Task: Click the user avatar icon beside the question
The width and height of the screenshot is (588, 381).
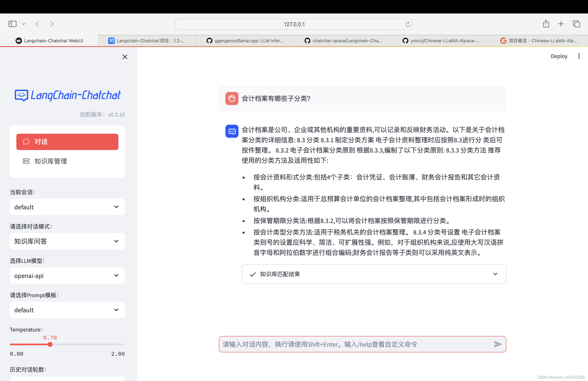Action: tap(232, 99)
